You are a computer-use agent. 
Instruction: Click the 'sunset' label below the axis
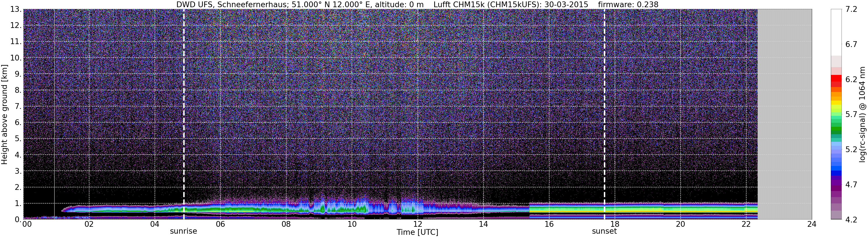(x=604, y=231)
